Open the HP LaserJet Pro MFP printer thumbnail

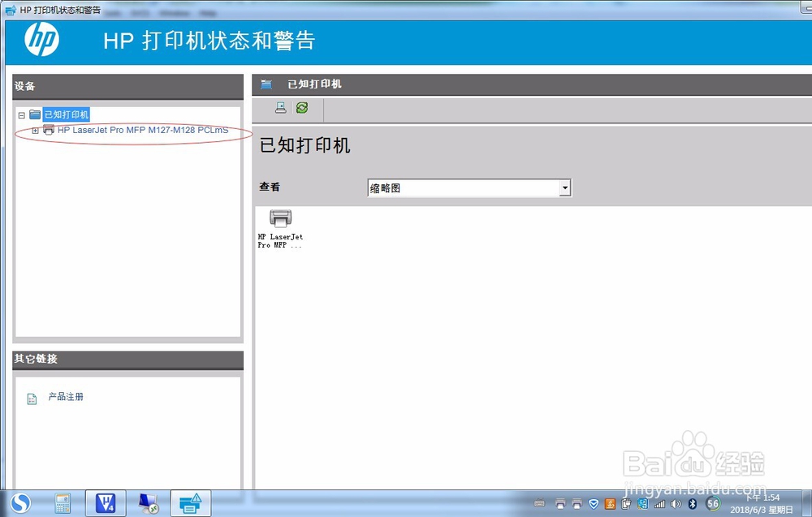coord(280,228)
